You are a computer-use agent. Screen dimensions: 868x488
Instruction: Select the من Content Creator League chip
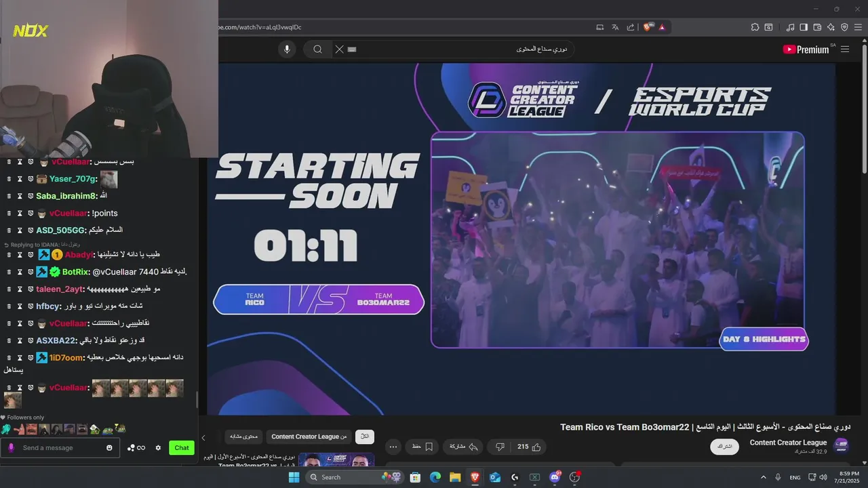pos(309,437)
